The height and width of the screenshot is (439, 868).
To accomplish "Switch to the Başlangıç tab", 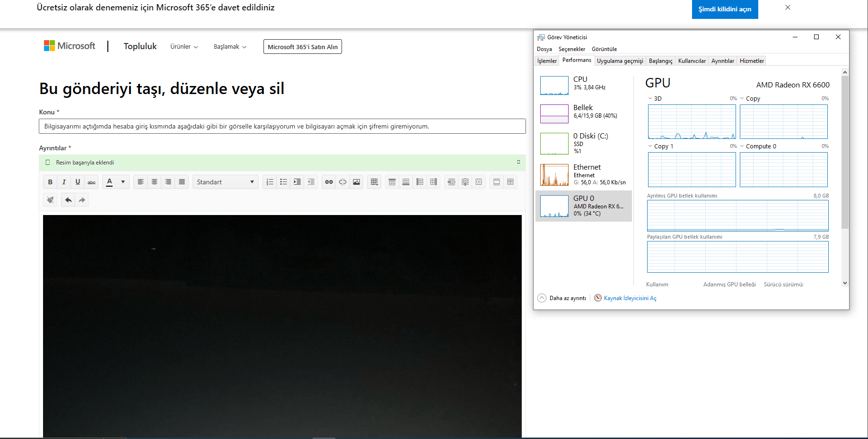I will [x=661, y=61].
